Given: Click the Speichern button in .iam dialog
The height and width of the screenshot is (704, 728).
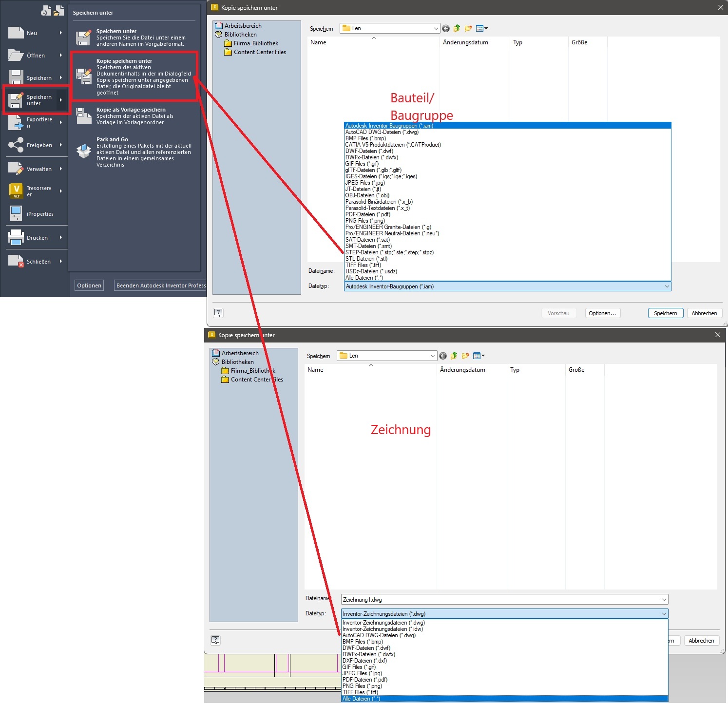Looking at the screenshot, I should (x=666, y=313).
